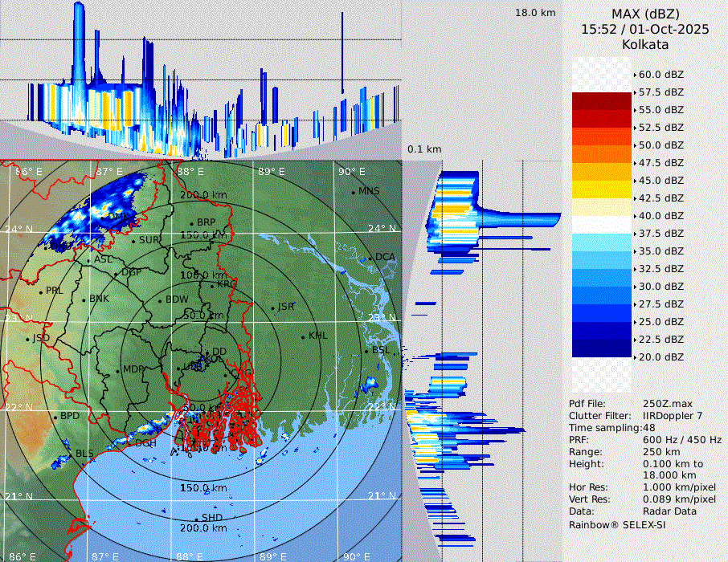Click the SHD station marker dot
This screenshot has width=728, height=562.
point(196,518)
